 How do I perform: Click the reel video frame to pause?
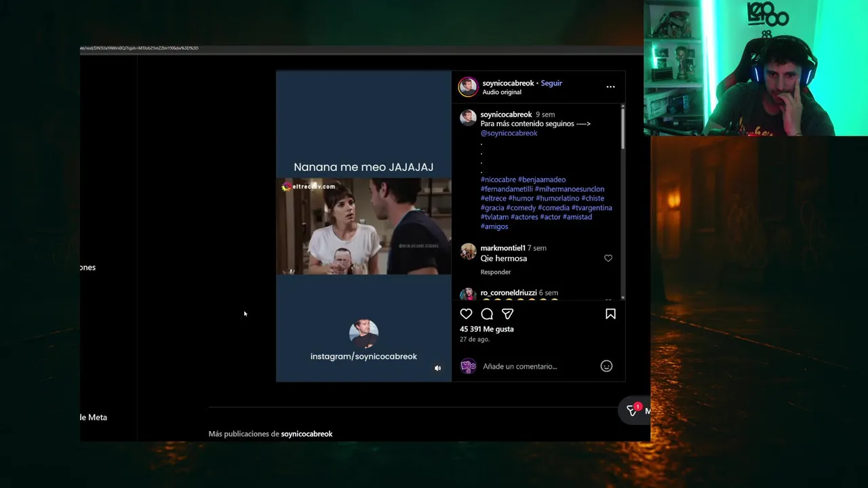pyautogui.click(x=363, y=226)
